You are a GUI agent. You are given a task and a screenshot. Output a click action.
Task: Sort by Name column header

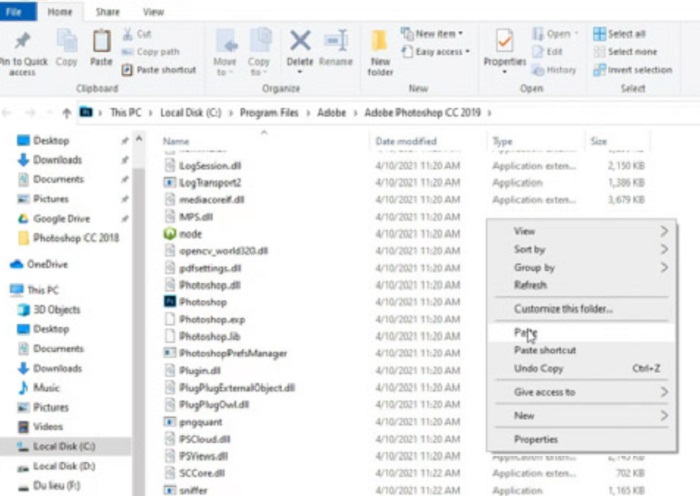(176, 142)
